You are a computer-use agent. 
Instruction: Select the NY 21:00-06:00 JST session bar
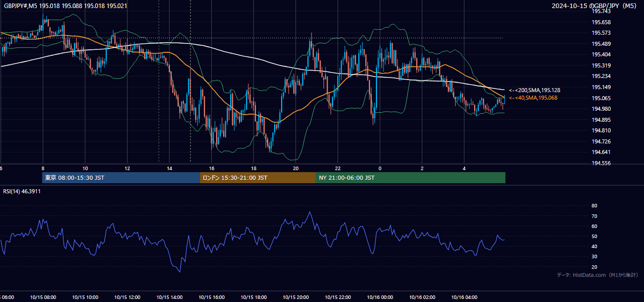click(411, 178)
